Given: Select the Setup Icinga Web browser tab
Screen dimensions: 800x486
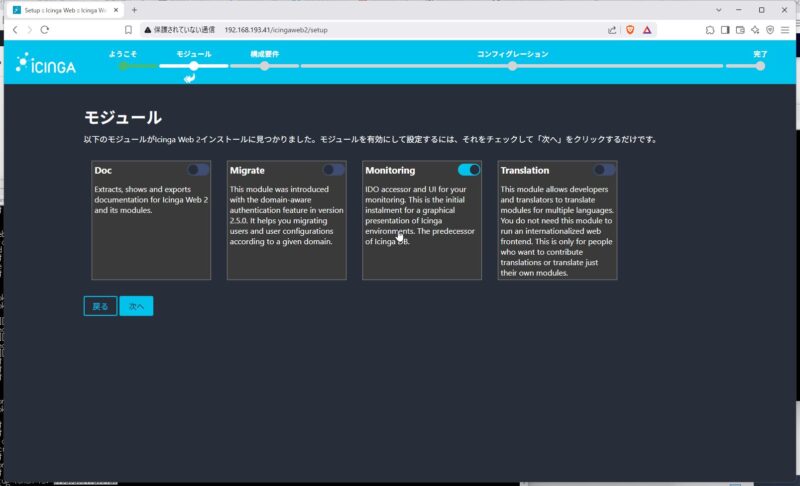Looking at the screenshot, I should pyautogui.click(x=65, y=10).
